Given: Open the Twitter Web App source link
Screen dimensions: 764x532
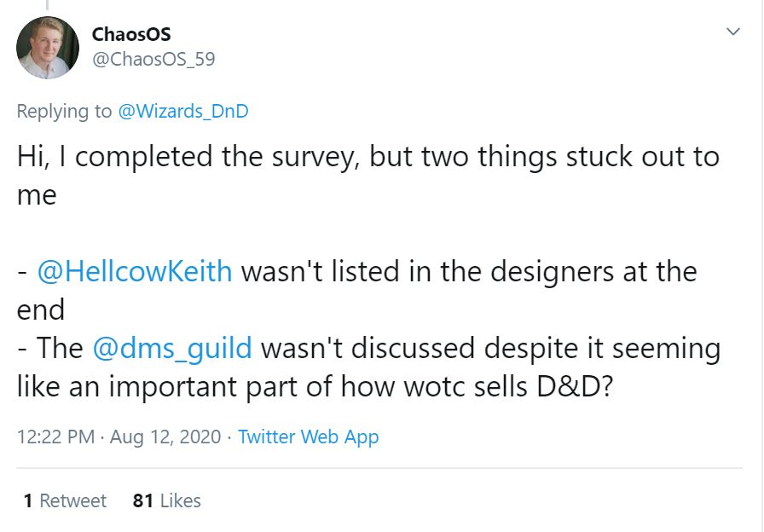Looking at the screenshot, I should [308, 437].
